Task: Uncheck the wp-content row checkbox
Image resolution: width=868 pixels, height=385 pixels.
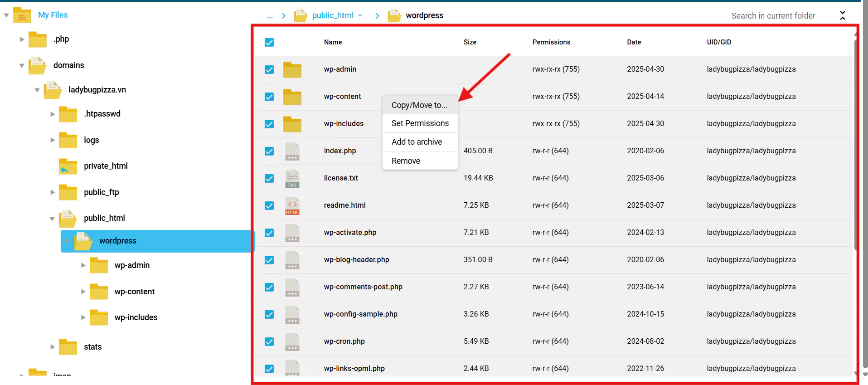Action: [x=269, y=97]
